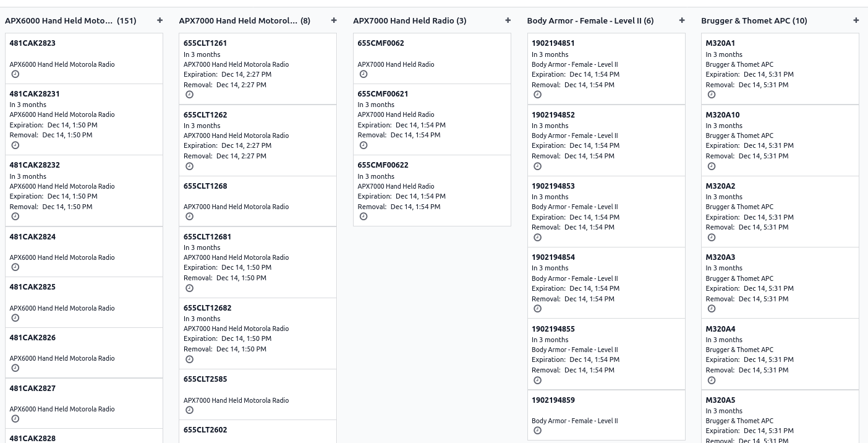
Task: Open lot card 655CLT12681
Action: coord(258,262)
